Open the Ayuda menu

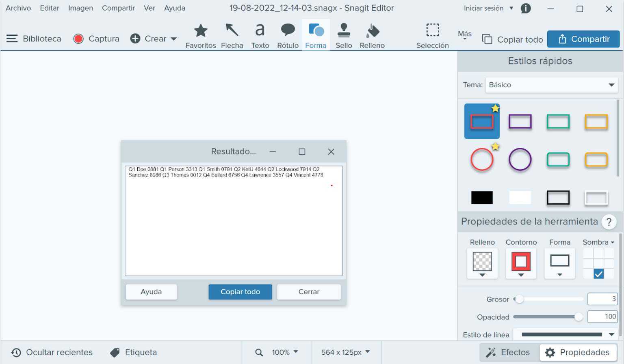[175, 8]
